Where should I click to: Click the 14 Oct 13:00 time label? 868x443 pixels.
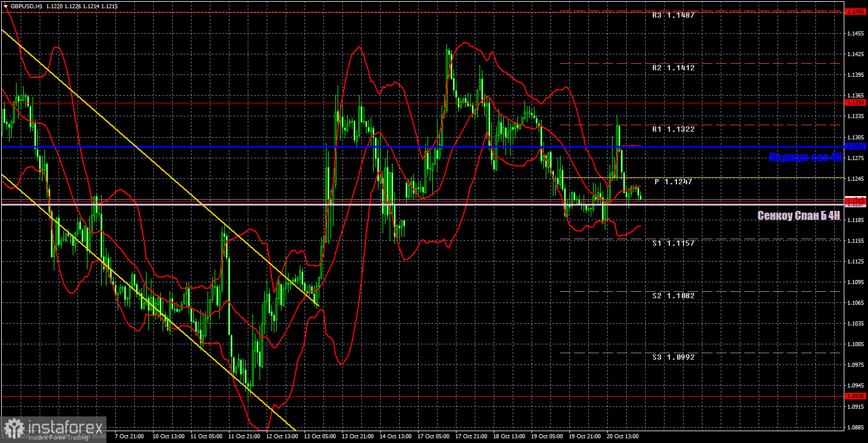point(395,437)
